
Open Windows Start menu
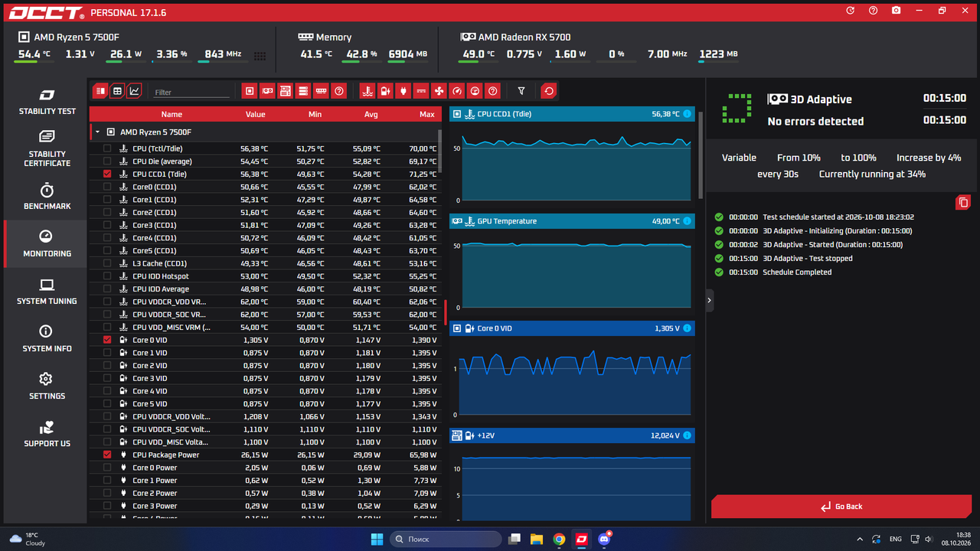pyautogui.click(x=377, y=540)
